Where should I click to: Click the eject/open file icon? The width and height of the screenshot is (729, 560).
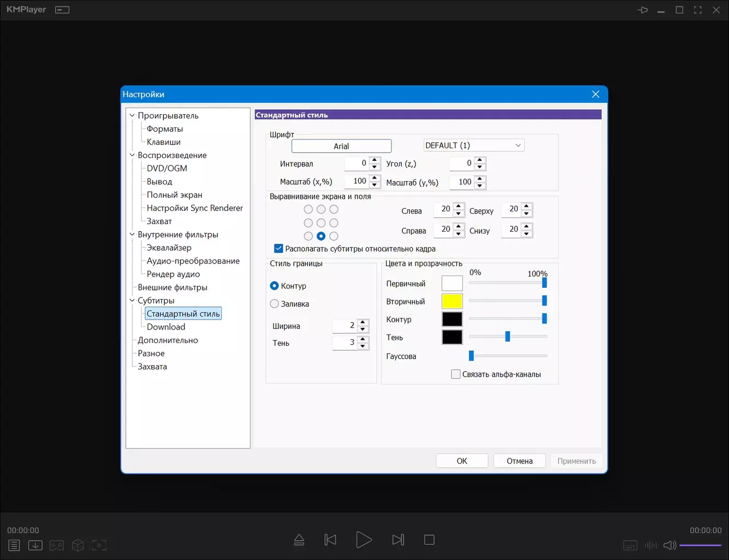(x=299, y=540)
